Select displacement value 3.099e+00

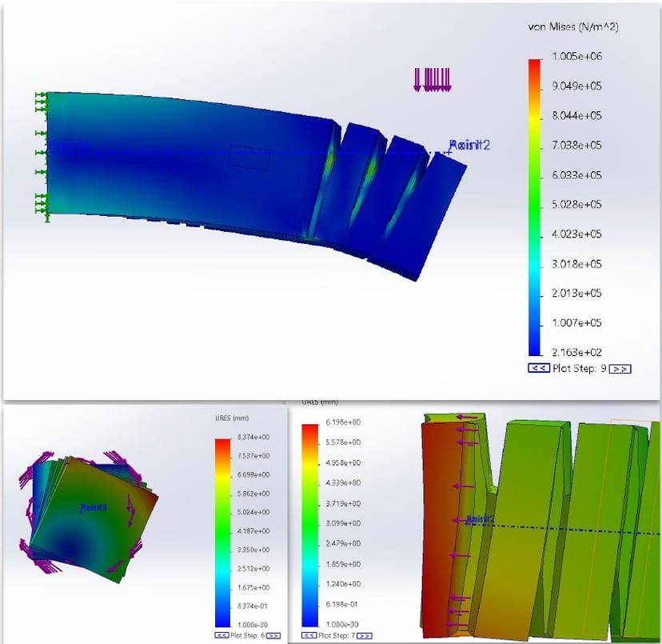pyautogui.click(x=343, y=523)
